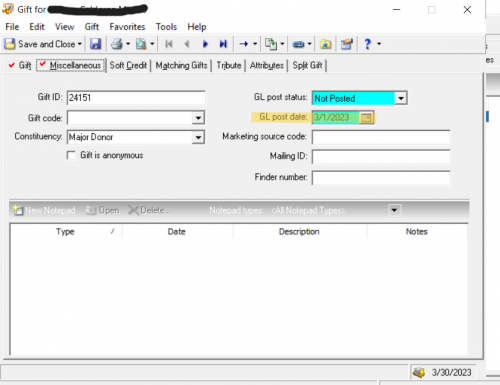Screen dimensions: 500x385
Task: Click the notepad Open button
Action: click(102, 210)
